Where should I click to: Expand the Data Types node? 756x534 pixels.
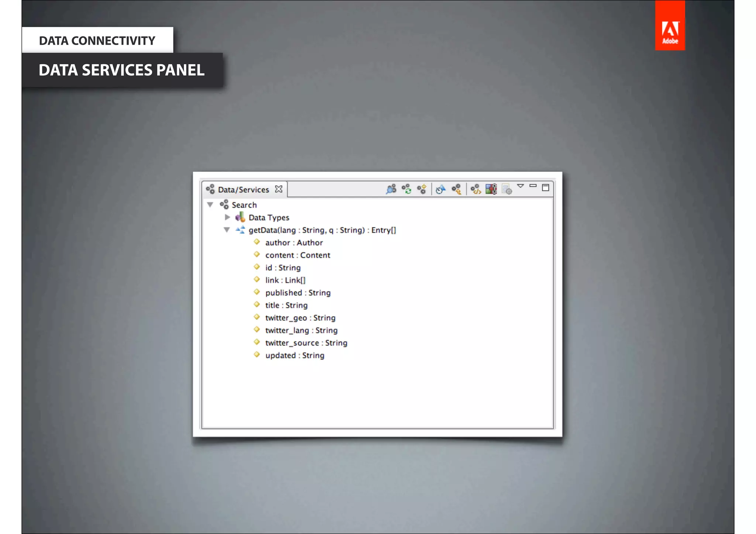point(227,217)
